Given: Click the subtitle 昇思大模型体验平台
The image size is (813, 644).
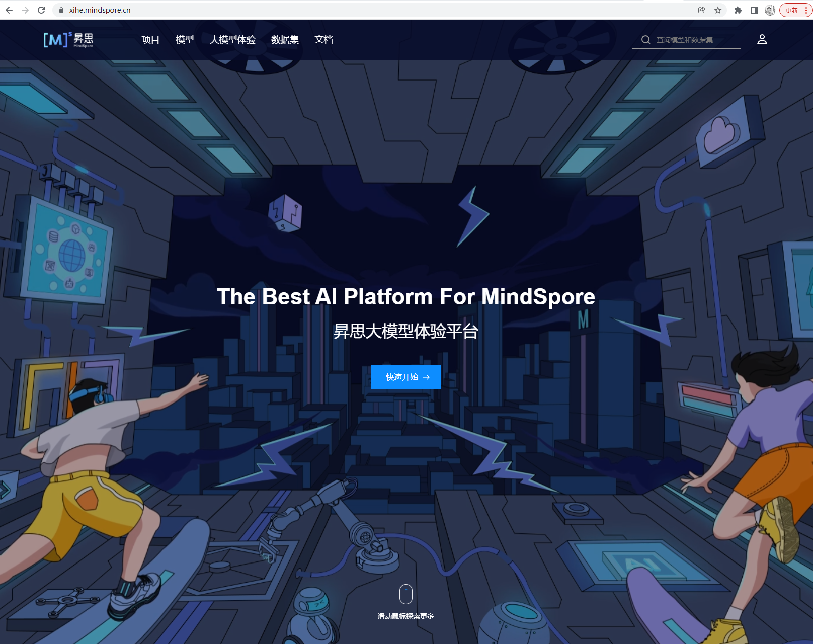Looking at the screenshot, I should point(406,331).
